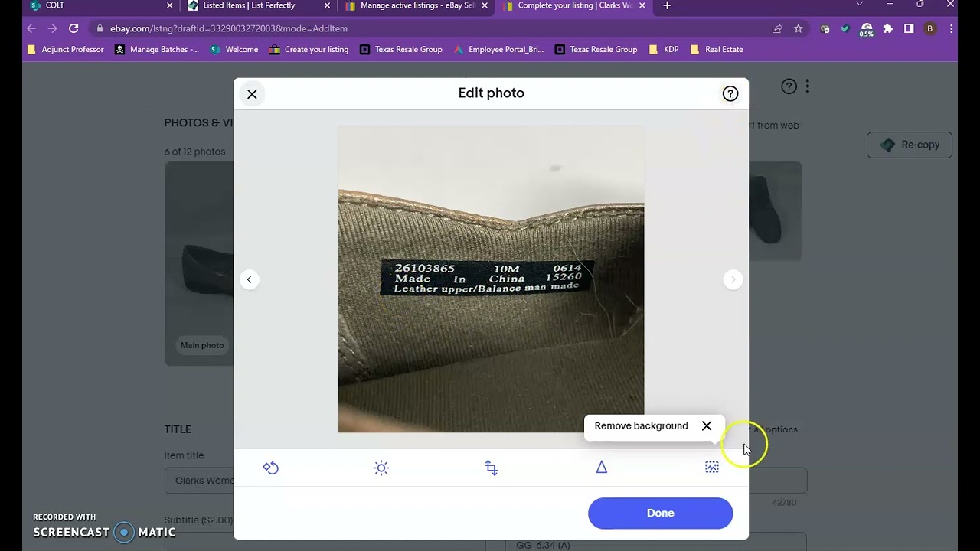Open the Manage Batches bookmark
The width and height of the screenshot is (980, 551).
point(157,49)
